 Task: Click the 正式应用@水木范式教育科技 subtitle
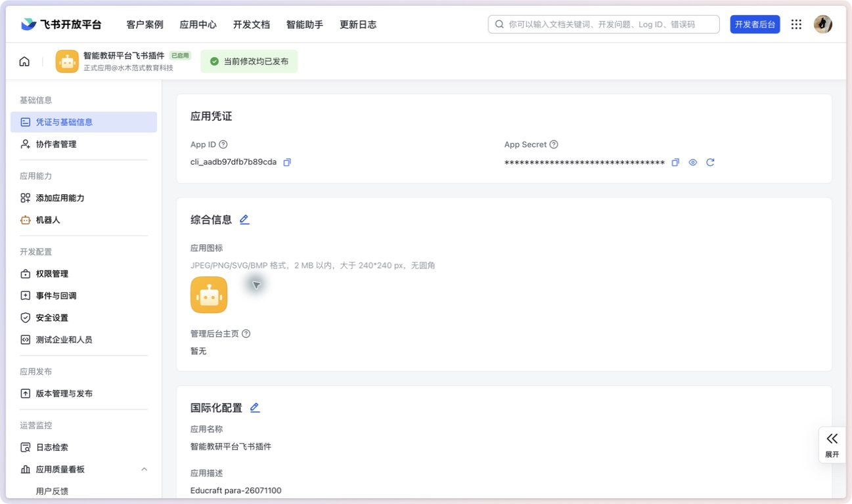(x=128, y=68)
